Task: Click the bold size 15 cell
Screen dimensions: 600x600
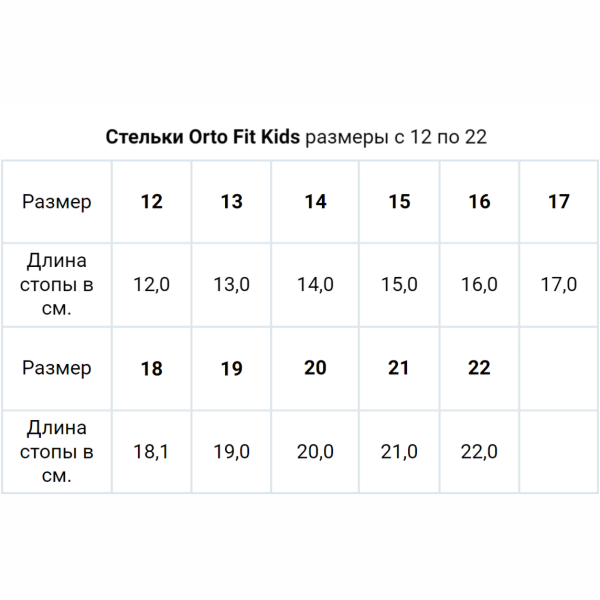Action: click(399, 202)
